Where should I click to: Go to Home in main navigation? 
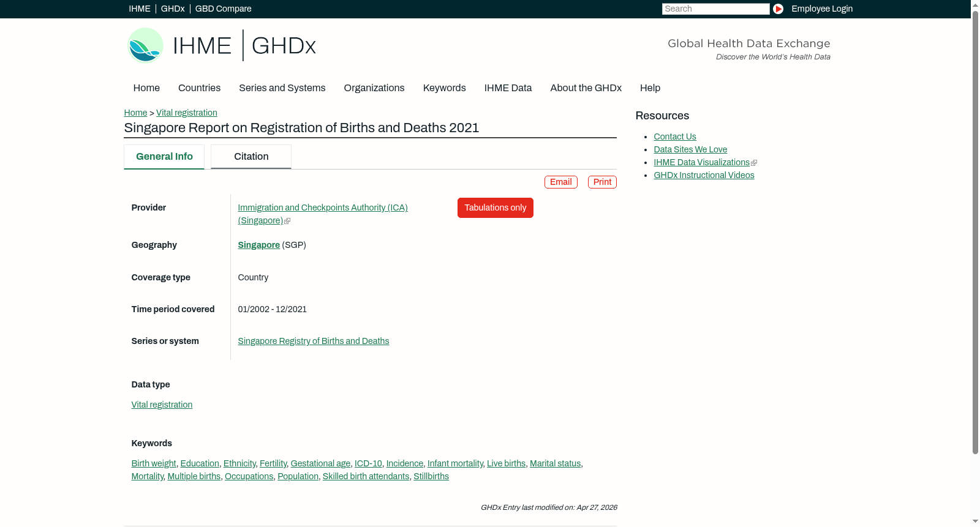point(146,88)
